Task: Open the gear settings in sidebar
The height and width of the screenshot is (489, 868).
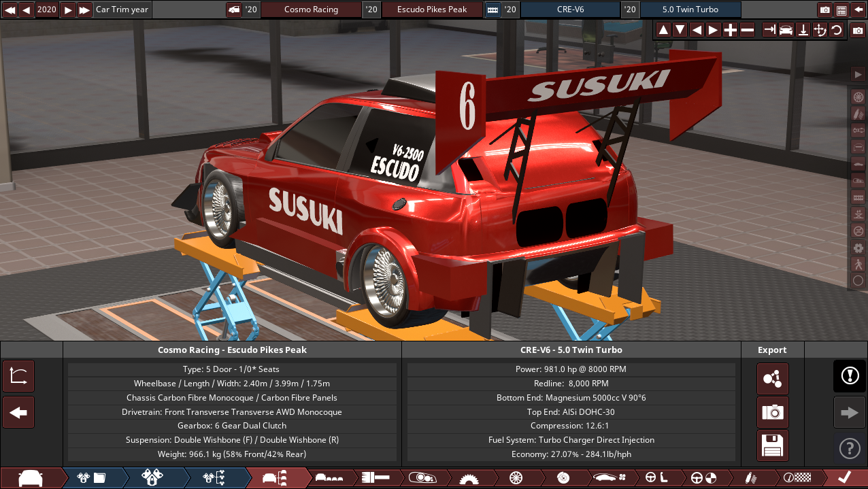Action: click(858, 247)
